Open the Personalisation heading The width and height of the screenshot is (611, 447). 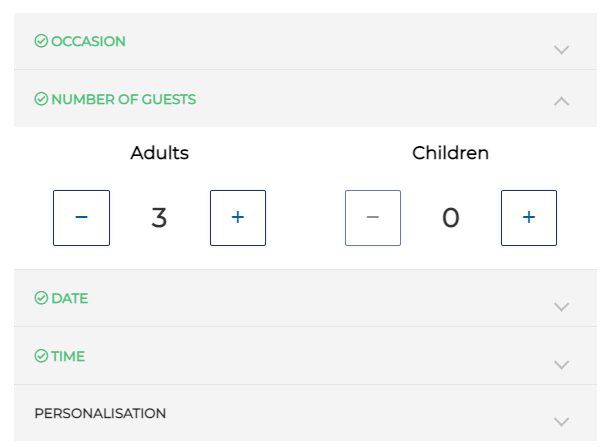100,413
